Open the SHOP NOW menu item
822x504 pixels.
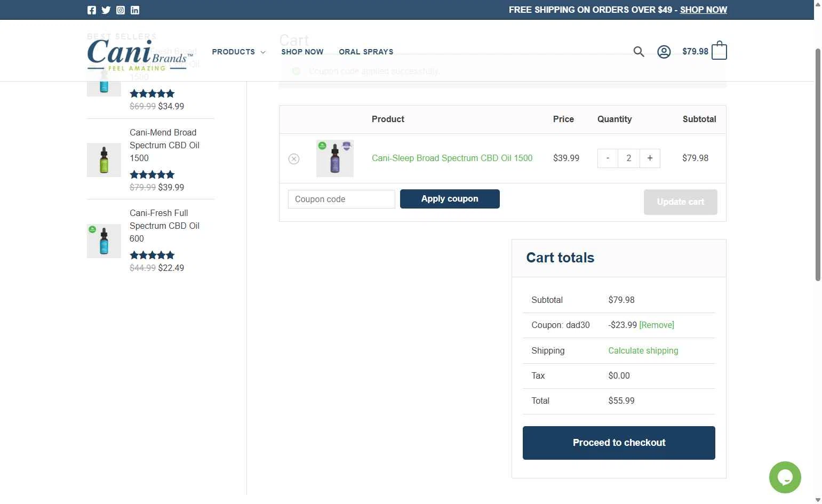pyautogui.click(x=302, y=52)
